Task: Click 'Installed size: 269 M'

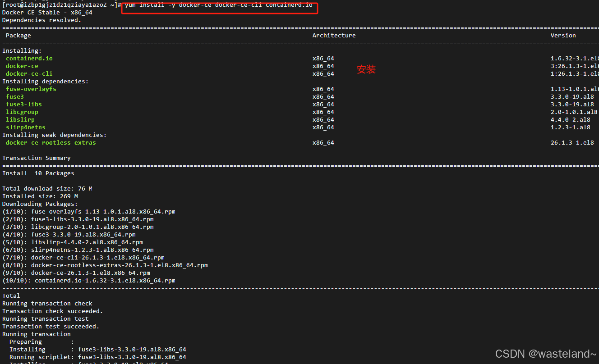Action: (40, 196)
